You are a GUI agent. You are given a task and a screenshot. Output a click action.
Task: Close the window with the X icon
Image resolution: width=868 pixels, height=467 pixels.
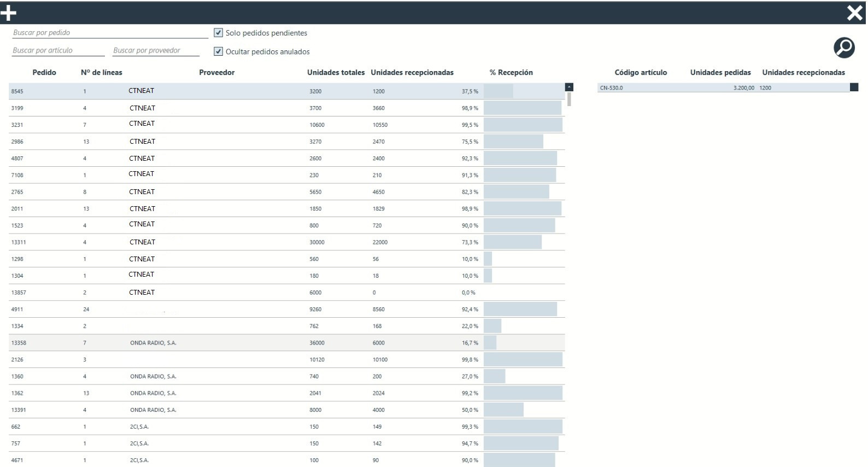[x=854, y=13]
